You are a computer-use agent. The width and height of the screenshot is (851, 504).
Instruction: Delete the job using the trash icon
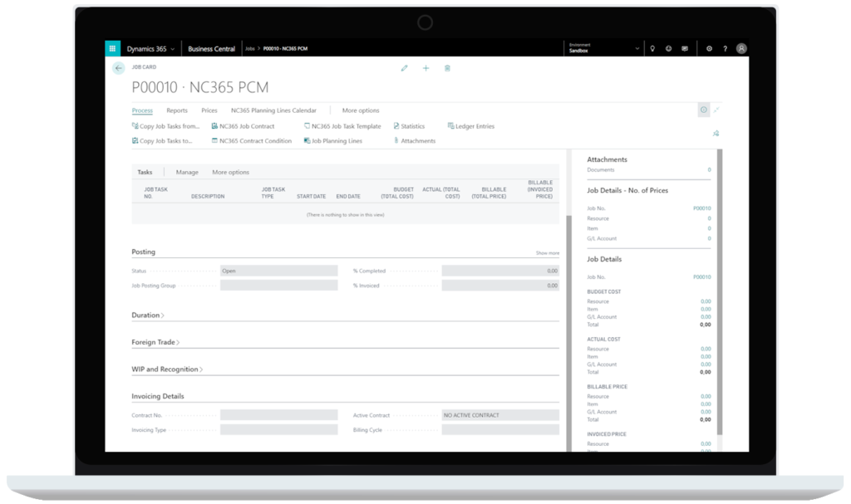[x=447, y=69]
